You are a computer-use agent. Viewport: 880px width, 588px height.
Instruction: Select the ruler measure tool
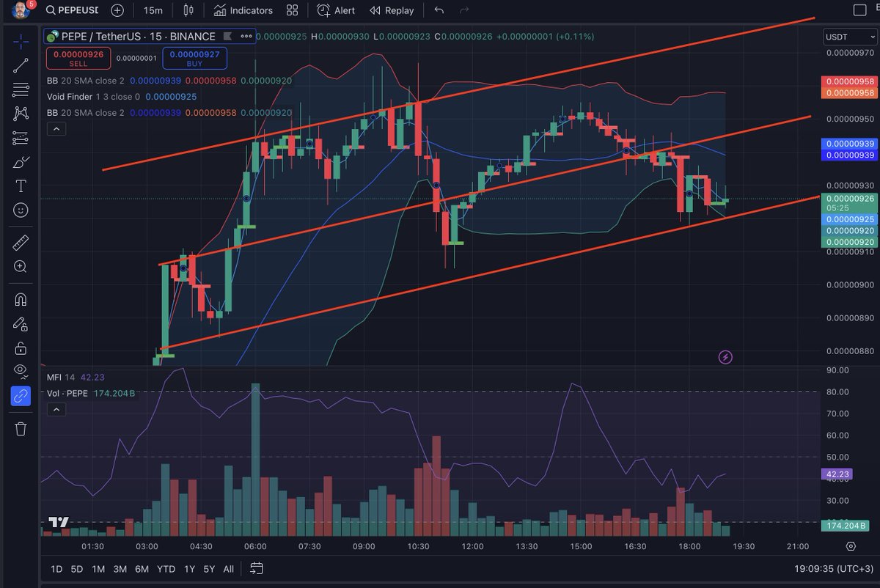21,242
